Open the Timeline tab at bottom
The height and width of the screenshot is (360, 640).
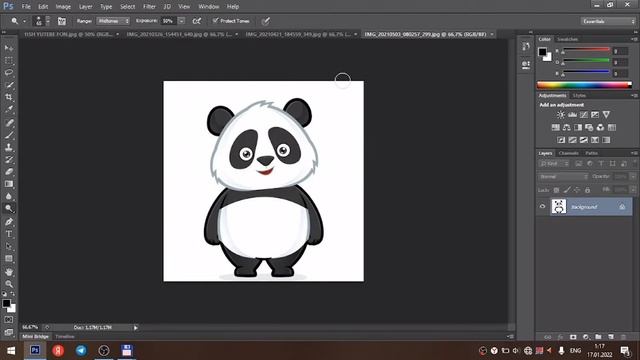(x=65, y=336)
